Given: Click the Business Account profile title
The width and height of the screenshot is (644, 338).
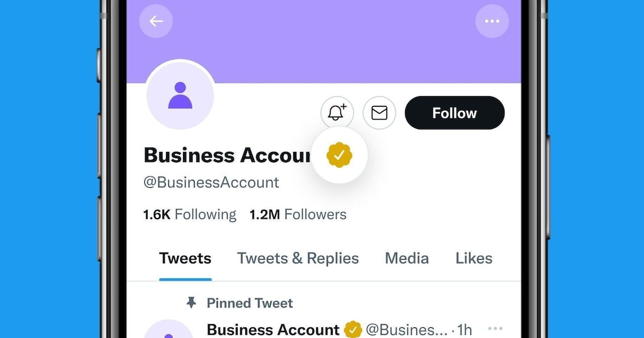Looking at the screenshot, I should tap(227, 155).
